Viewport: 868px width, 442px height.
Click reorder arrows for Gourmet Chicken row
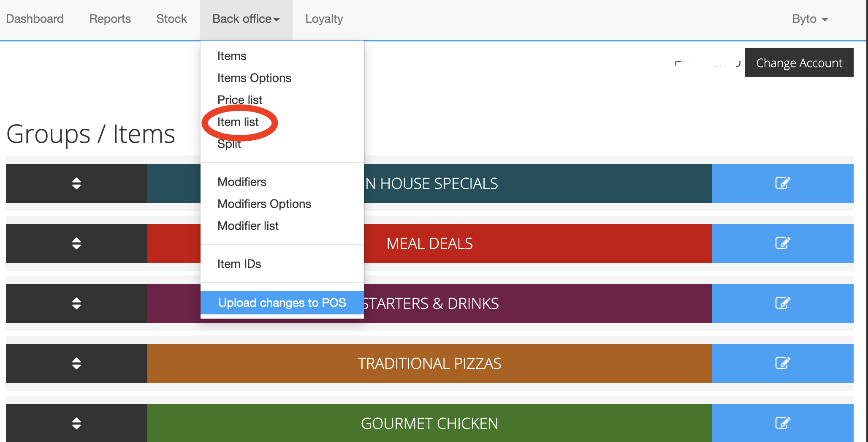76,423
